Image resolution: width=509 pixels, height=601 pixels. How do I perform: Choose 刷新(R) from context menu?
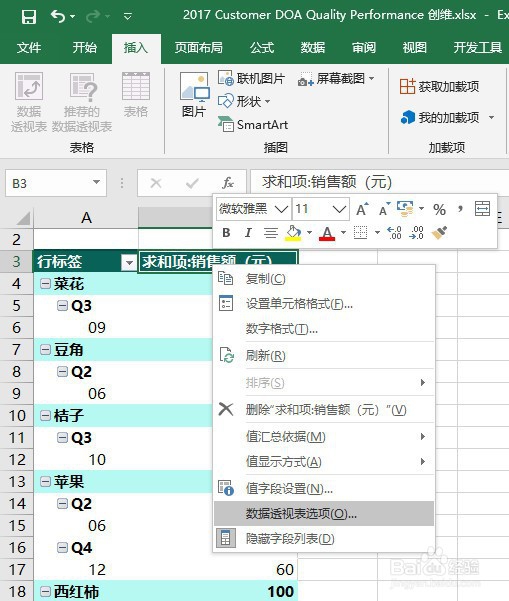tap(324, 355)
